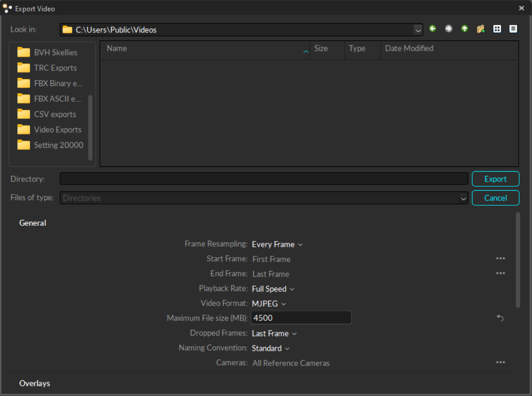Click the Export button
532x396 pixels.
495,179
